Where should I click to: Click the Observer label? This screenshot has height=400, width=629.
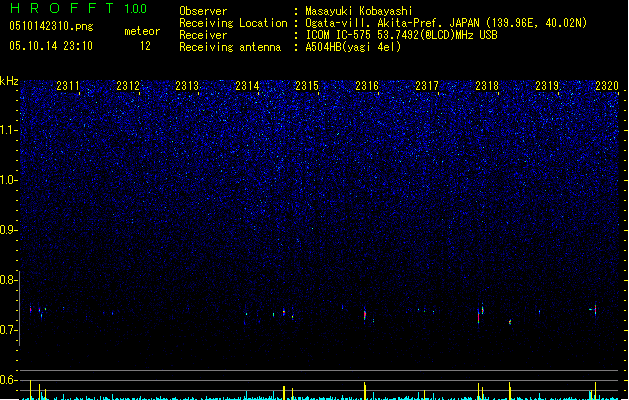click(203, 11)
